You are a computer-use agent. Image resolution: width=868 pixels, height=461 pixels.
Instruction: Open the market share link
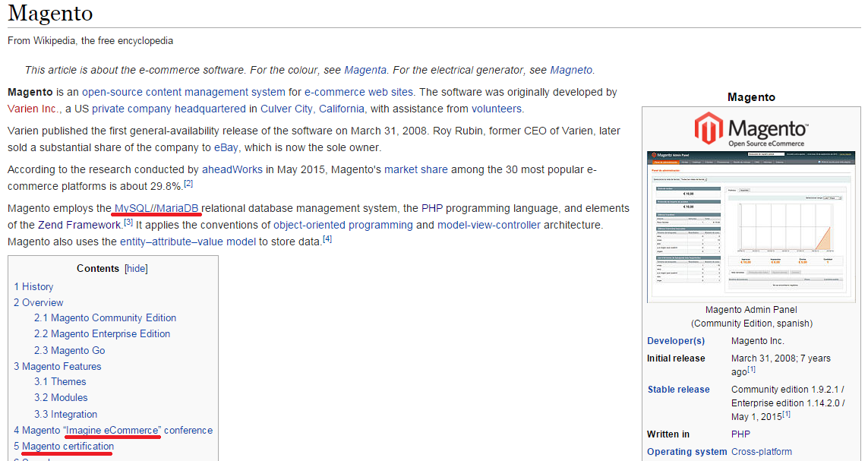click(415, 170)
